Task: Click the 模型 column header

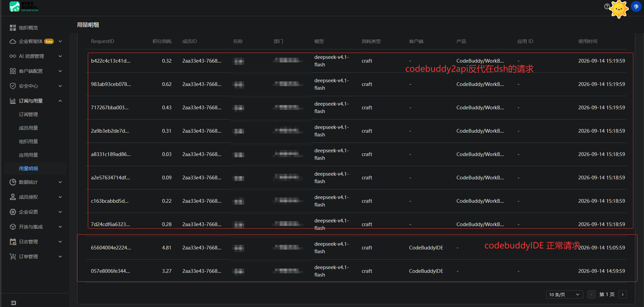Action: (319, 41)
